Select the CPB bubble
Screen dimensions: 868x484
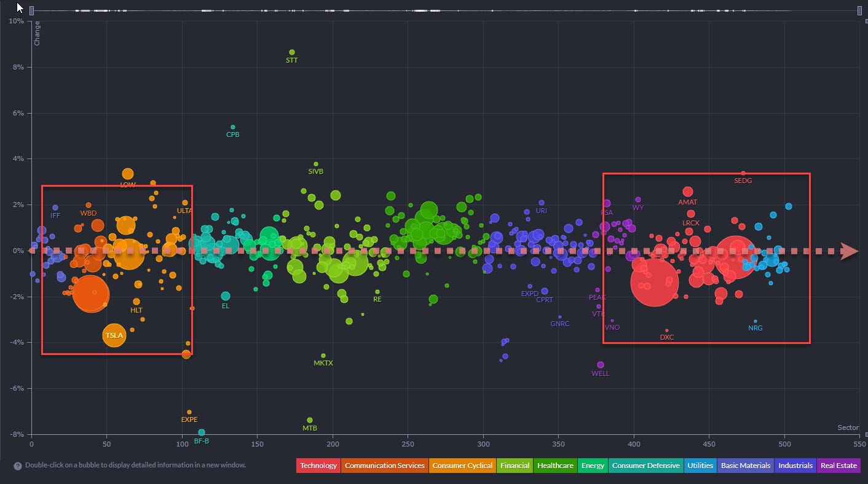[233, 127]
